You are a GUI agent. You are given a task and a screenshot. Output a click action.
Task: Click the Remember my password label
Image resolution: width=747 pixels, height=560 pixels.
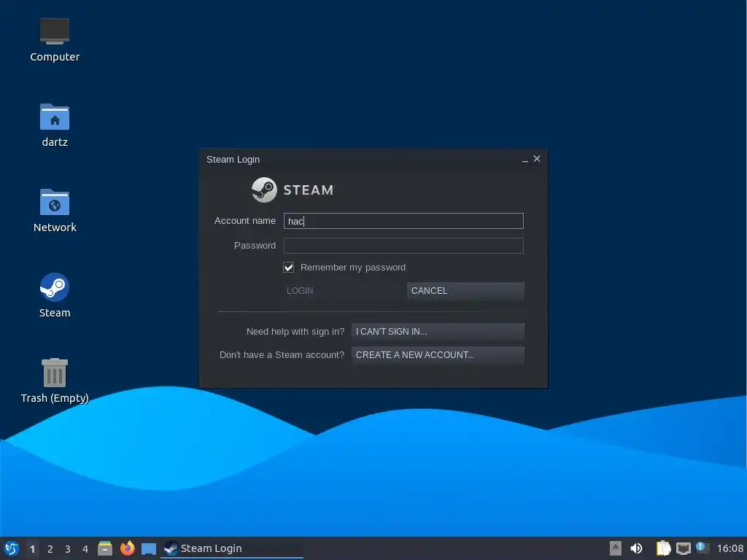click(353, 267)
